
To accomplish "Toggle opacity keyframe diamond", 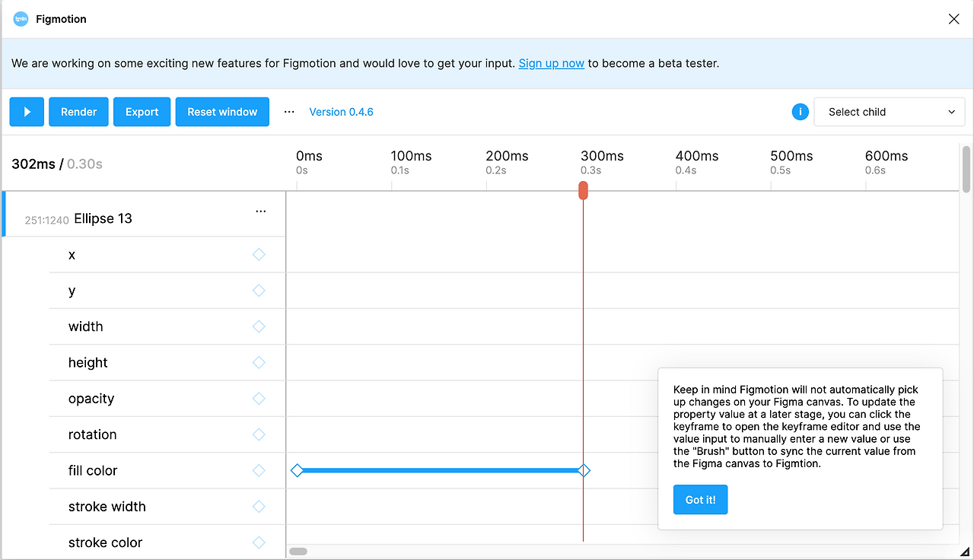I will click(x=259, y=399).
